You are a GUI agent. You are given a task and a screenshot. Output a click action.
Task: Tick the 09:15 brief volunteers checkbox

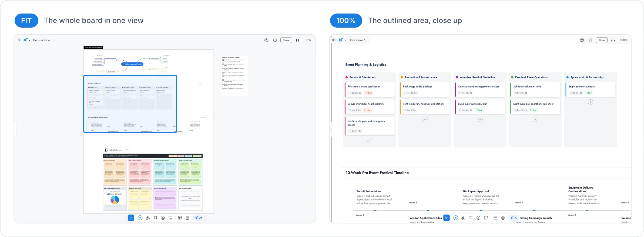pyautogui.click(x=223, y=73)
